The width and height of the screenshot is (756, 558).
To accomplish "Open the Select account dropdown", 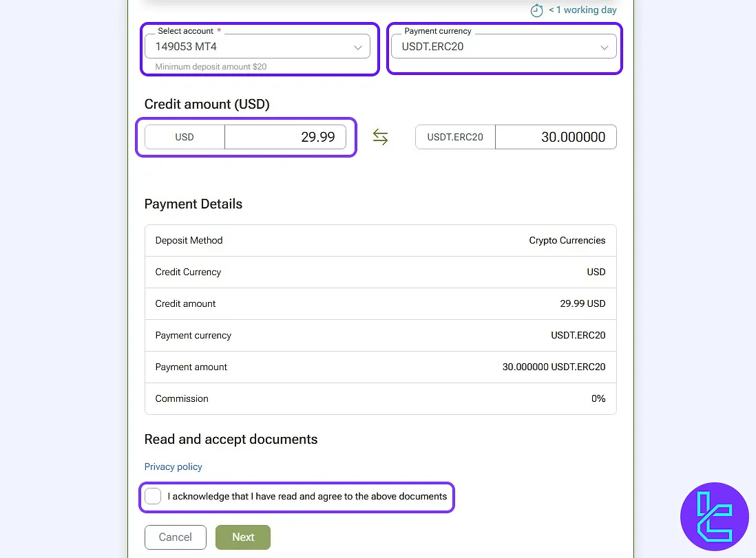I will [258, 47].
